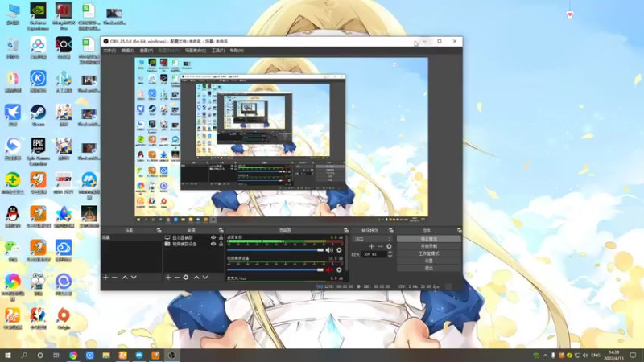Move the scene down with the arrow

pos(134,278)
